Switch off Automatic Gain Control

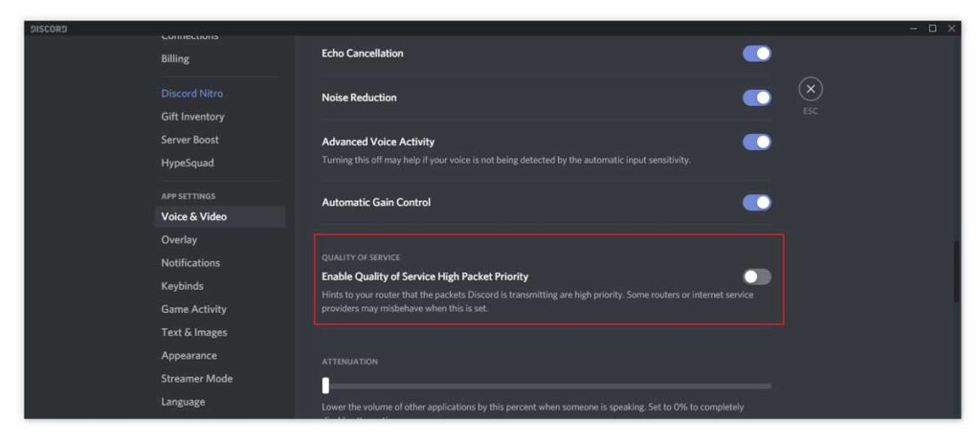757,203
